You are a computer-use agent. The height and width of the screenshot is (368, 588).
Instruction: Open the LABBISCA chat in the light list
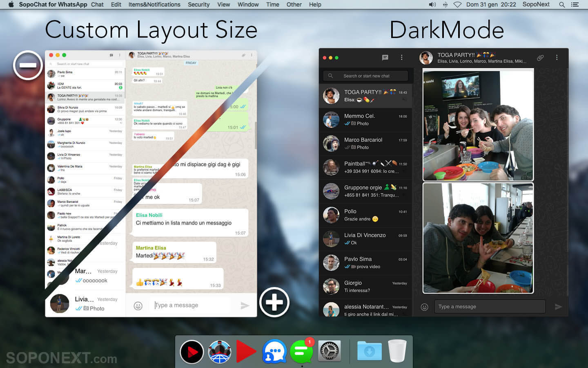coord(85,192)
